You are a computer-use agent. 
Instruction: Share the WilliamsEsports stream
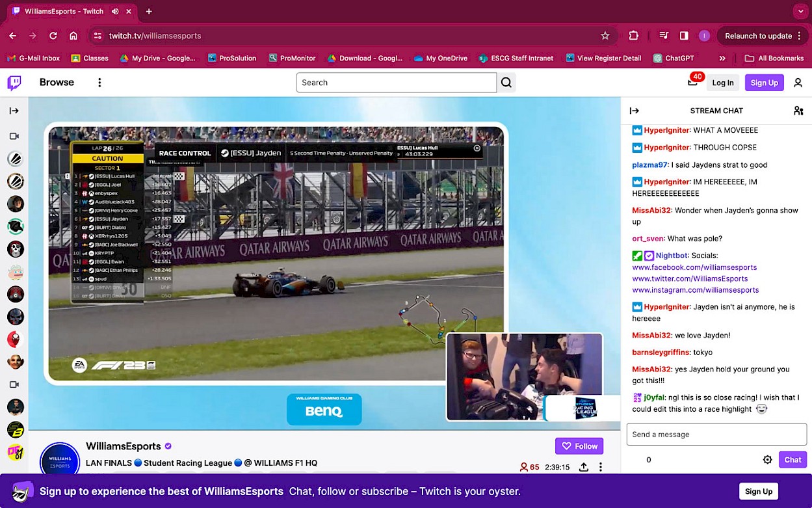[584, 467]
